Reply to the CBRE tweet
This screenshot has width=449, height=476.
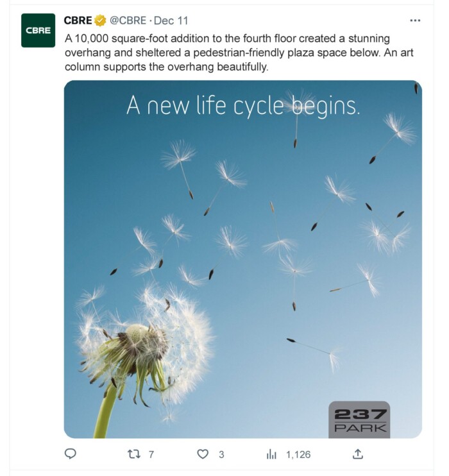[71, 454]
